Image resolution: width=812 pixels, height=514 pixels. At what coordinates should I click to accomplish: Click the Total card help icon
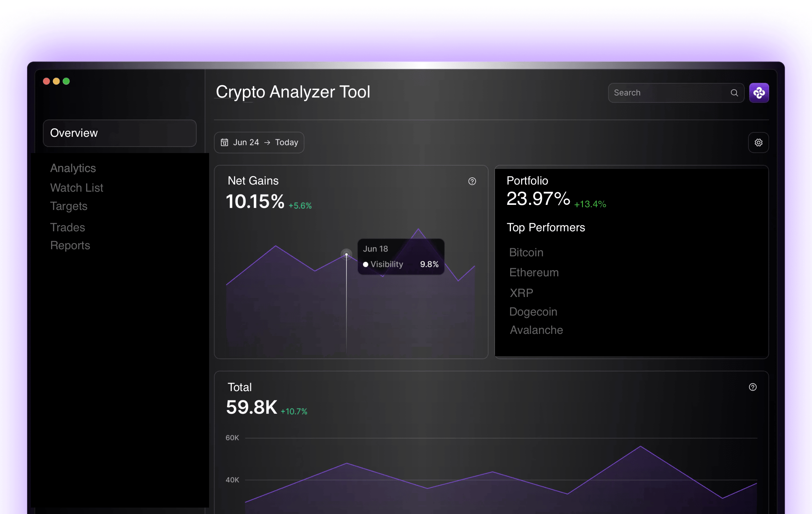click(753, 387)
